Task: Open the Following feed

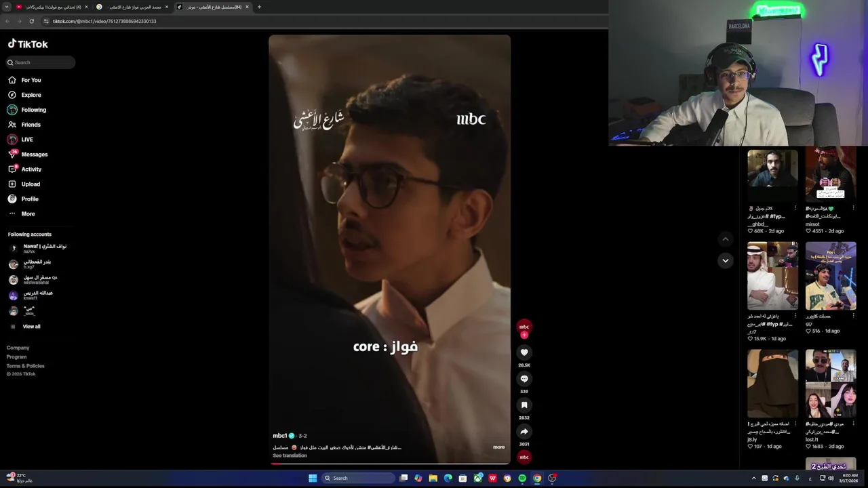Action: pos(27,110)
